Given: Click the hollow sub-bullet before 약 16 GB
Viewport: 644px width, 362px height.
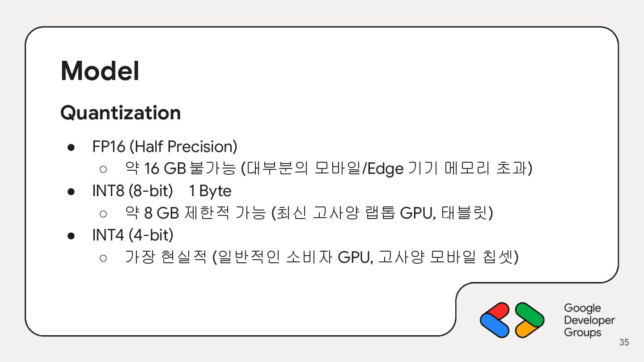Looking at the screenshot, I should click(103, 169).
